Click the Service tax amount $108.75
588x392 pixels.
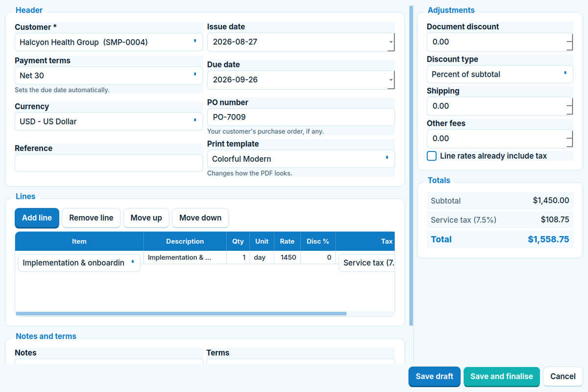(x=555, y=220)
